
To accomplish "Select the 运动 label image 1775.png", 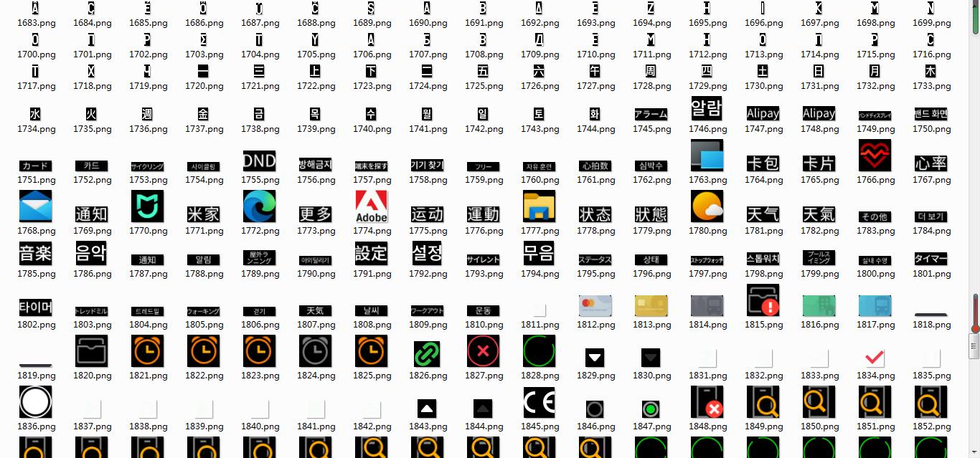I will (427, 214).
